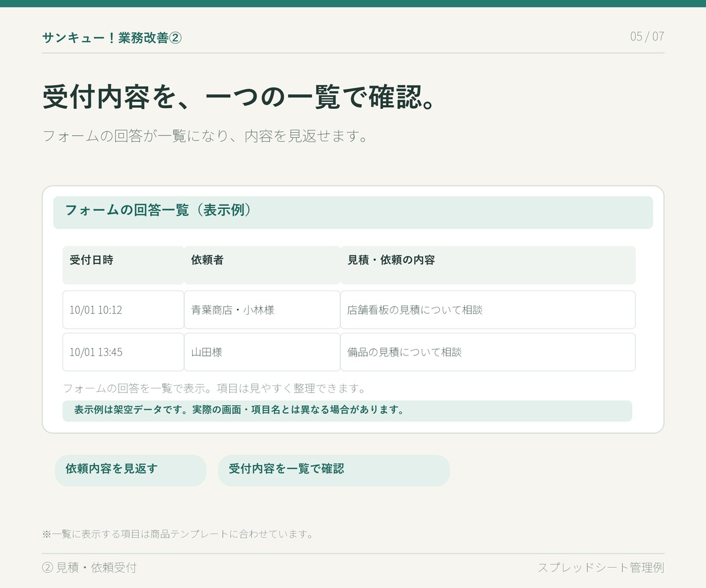Select the 見積・依頼の内容 column header
Image resolution: width=706 pixels, height=588 pixels.
pyautogui.click(x=488, y=265)
